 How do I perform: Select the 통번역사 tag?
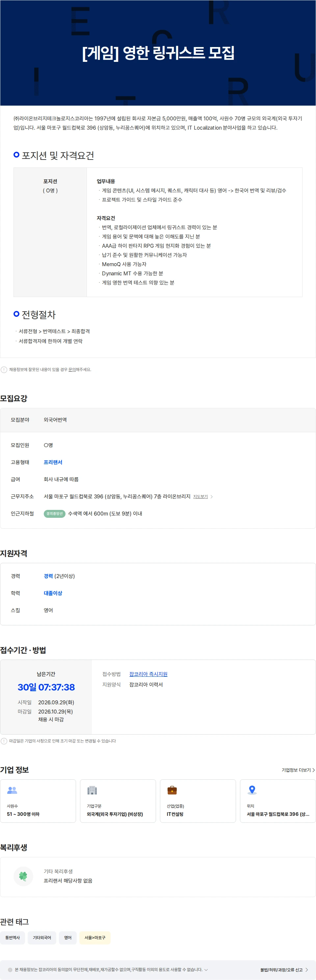tap(13, 938)
